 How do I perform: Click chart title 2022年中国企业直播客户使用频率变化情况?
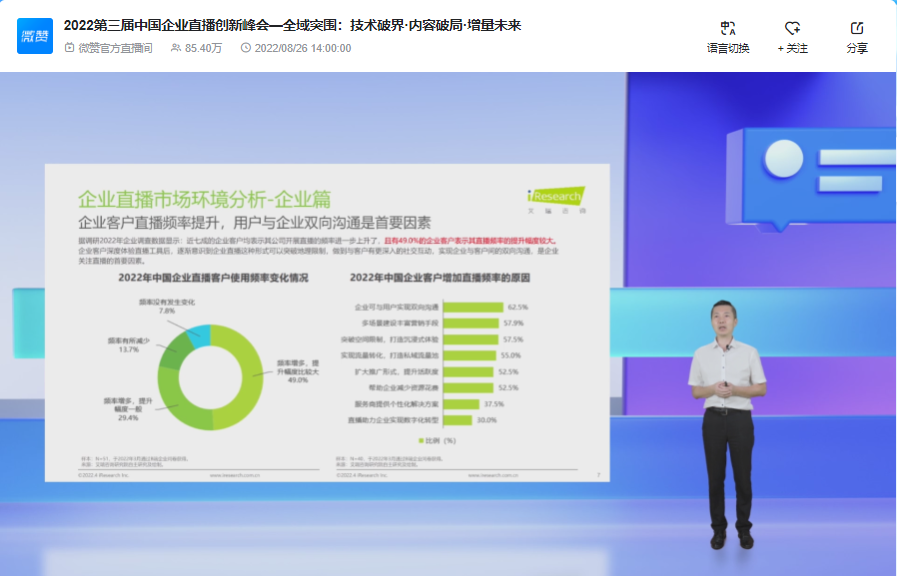(213, 277)
